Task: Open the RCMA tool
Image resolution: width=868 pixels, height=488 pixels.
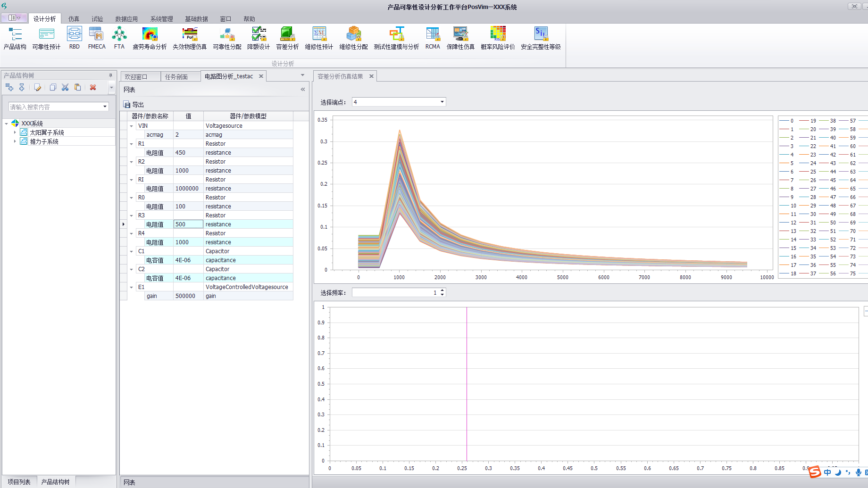Action: [x=433, y=38]
